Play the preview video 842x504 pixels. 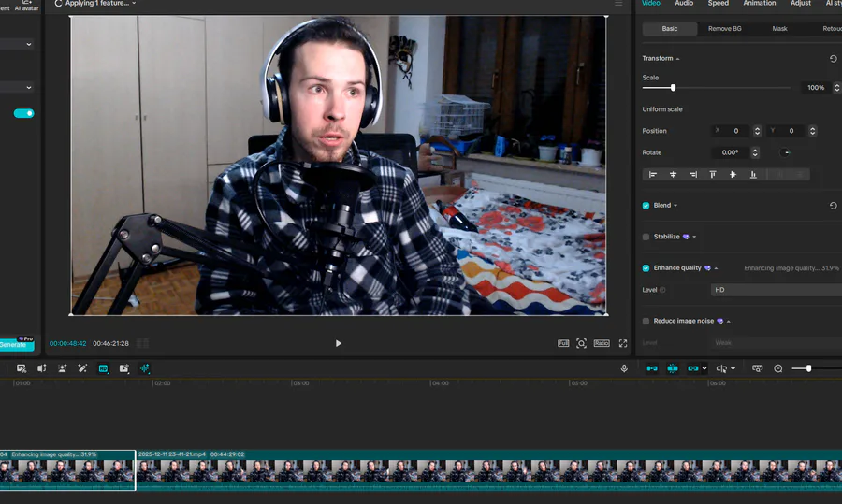tap(339, 343)
